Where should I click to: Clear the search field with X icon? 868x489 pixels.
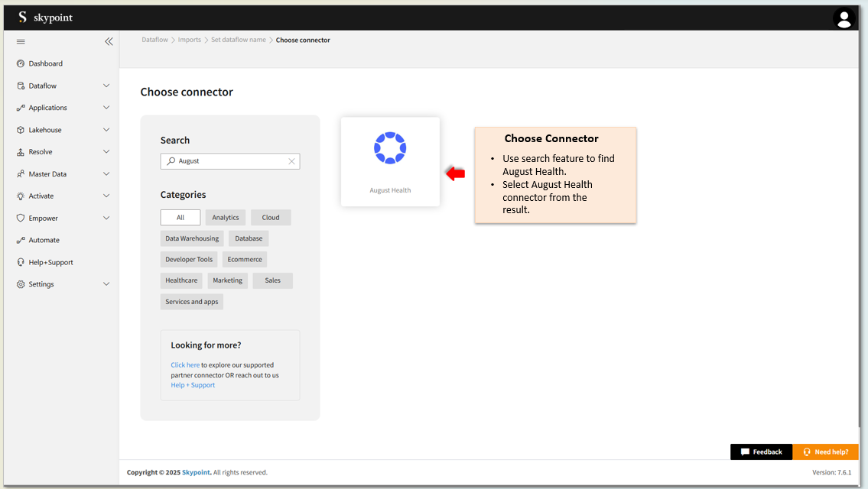pos(291,161)
